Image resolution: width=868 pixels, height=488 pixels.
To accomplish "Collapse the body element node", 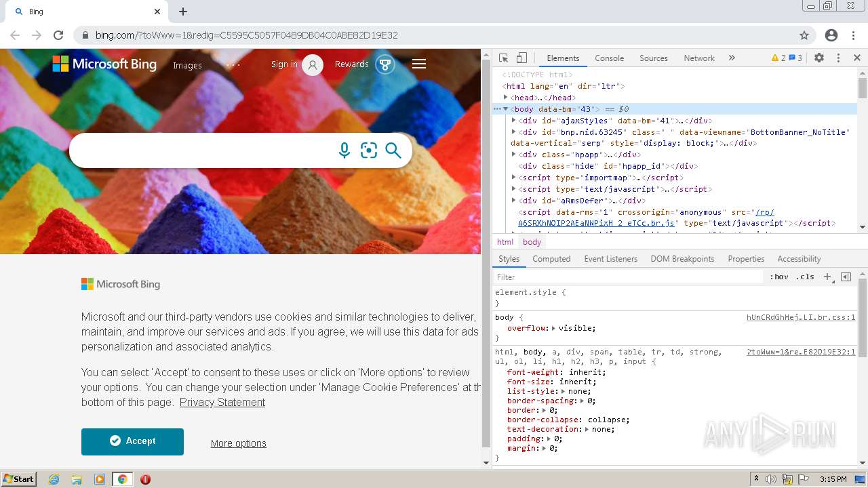I will pyautogui.click(x=506, y=109).
